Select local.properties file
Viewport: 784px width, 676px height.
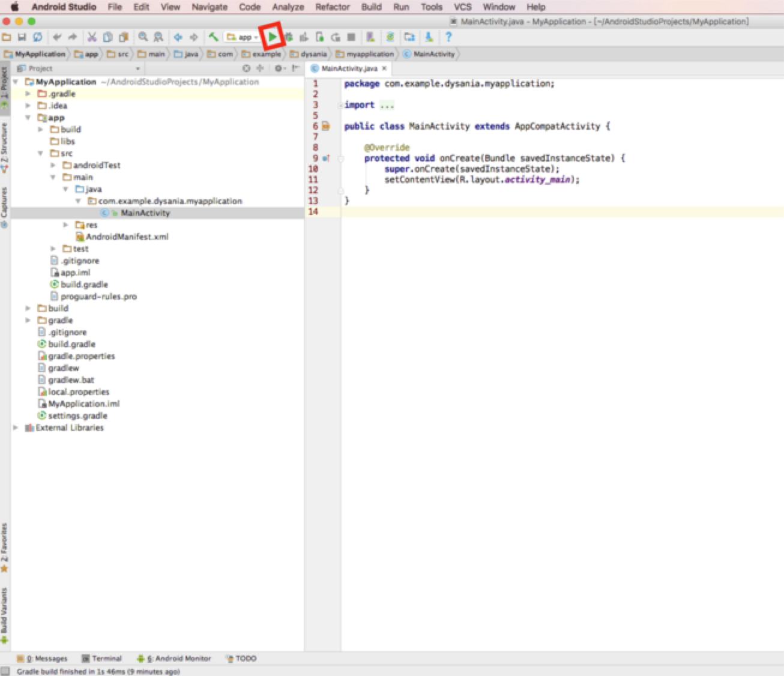(73, 391)
